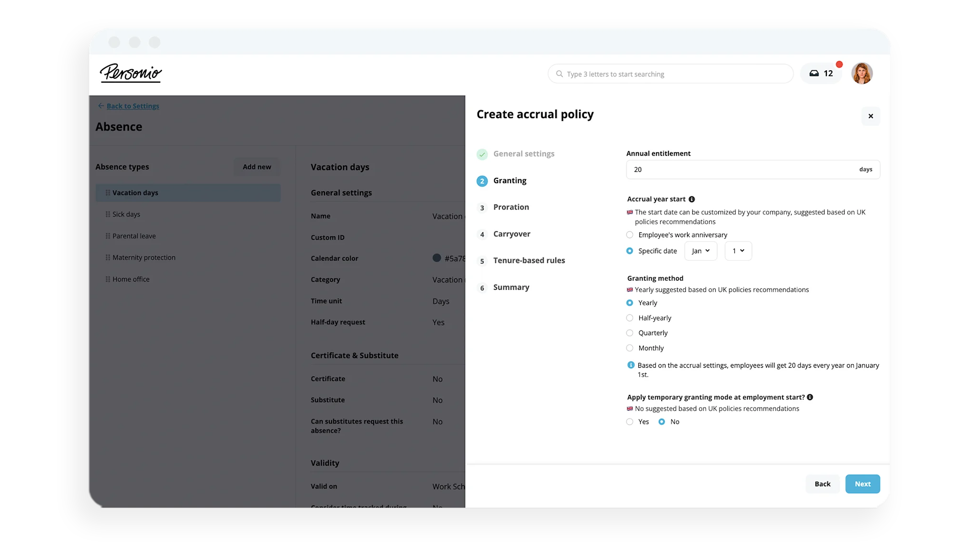Viewport: 980px width, 546px height.
Task: Select Employee's work anniversary option
Action: tap(630, 235)
